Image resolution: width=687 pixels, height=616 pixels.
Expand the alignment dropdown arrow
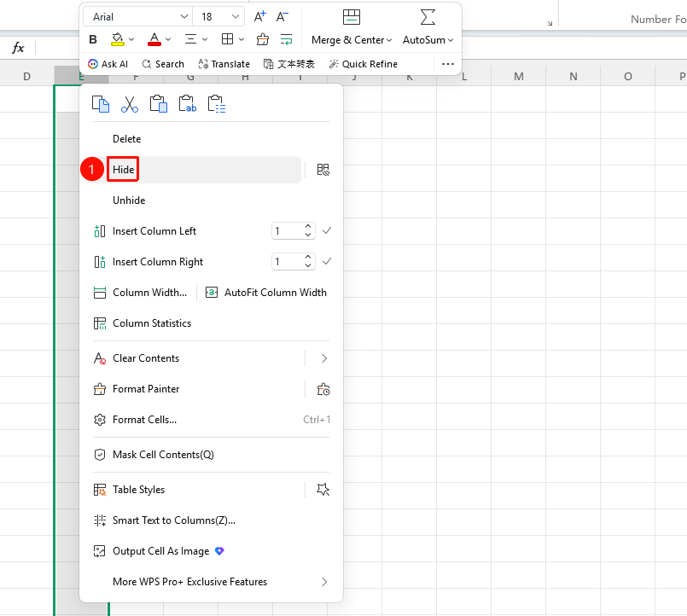[x=205, y=39]
